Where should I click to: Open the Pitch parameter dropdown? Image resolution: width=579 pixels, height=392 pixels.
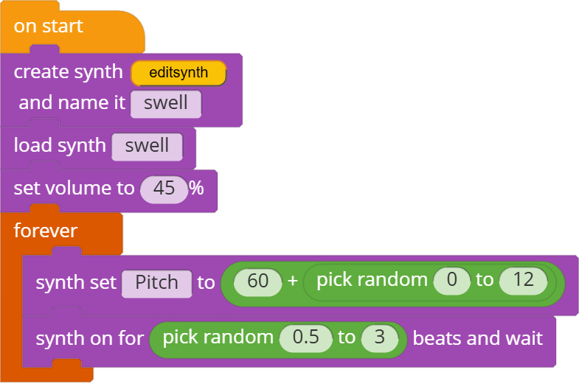pyautogui.click(x=156, y=283)
